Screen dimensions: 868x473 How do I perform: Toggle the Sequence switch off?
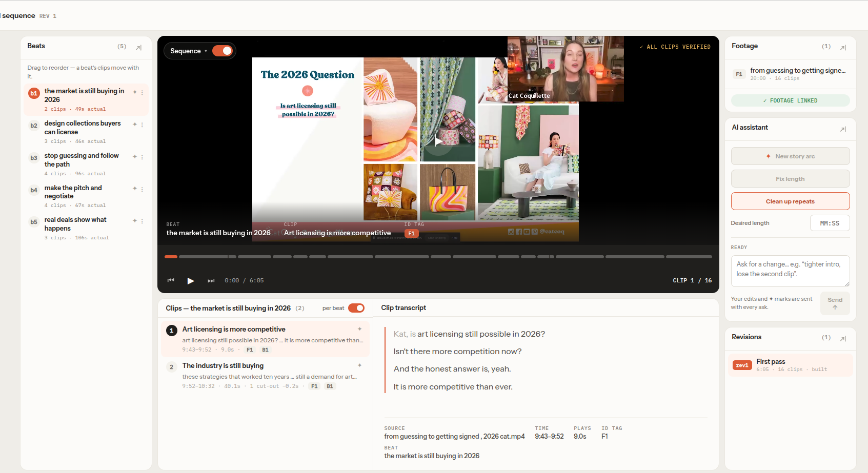coord(223,51)
